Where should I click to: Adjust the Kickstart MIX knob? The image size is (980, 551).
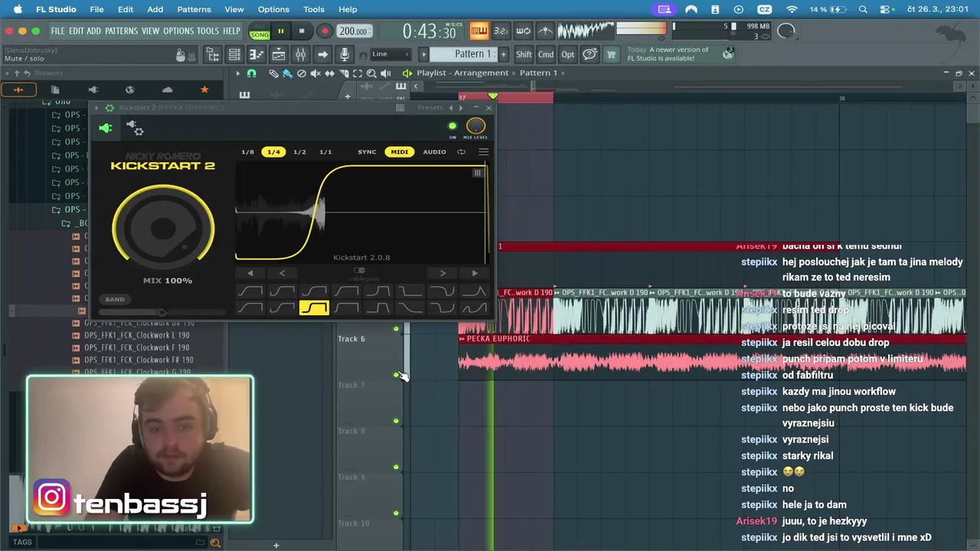(x=163, y=228)
